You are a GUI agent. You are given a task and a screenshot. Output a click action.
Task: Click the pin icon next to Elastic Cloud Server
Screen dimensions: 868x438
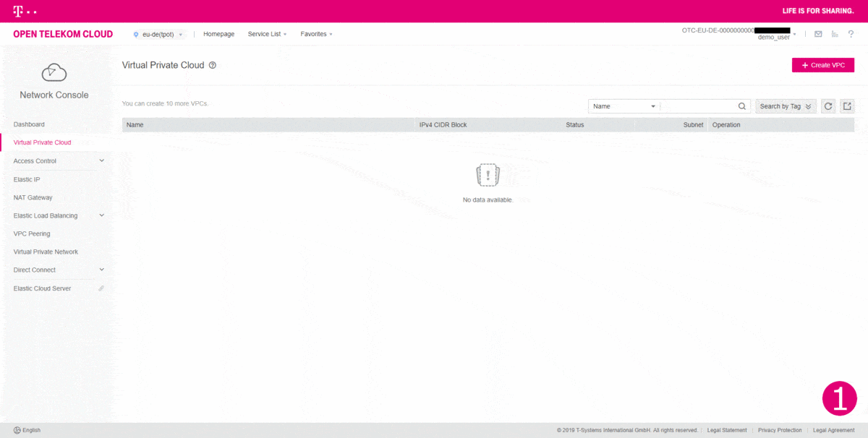click(101, 288)
